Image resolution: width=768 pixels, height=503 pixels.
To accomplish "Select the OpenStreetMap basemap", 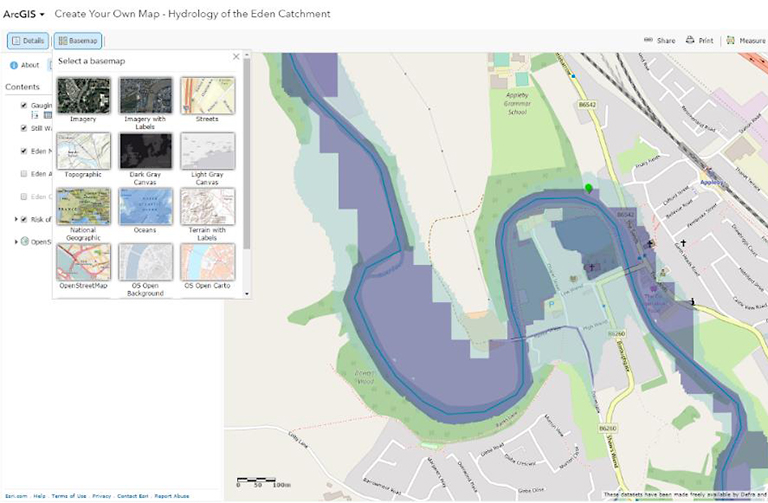I will 83,262.
